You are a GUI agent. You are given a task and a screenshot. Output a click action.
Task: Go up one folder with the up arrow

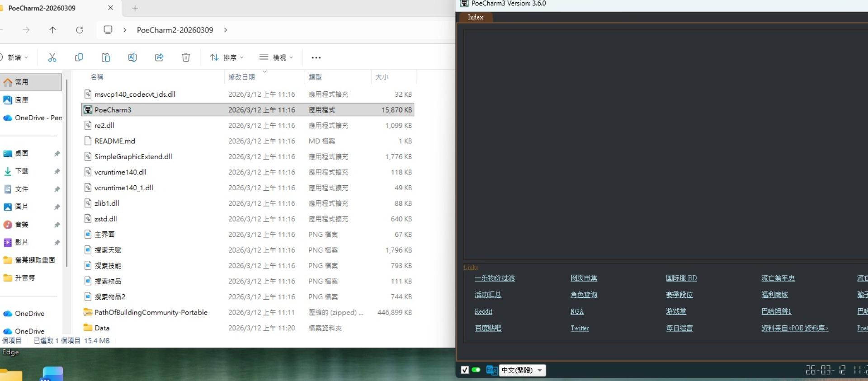pos(52,30)
